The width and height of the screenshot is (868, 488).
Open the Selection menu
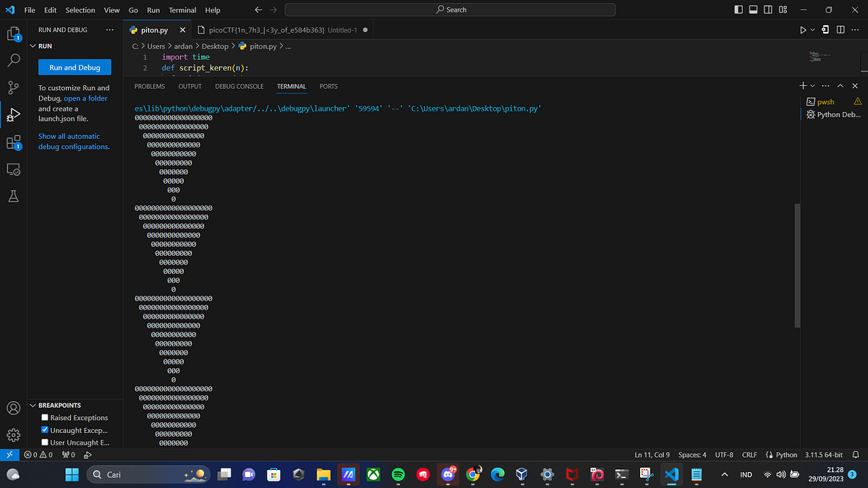click(x=80, y=10)
